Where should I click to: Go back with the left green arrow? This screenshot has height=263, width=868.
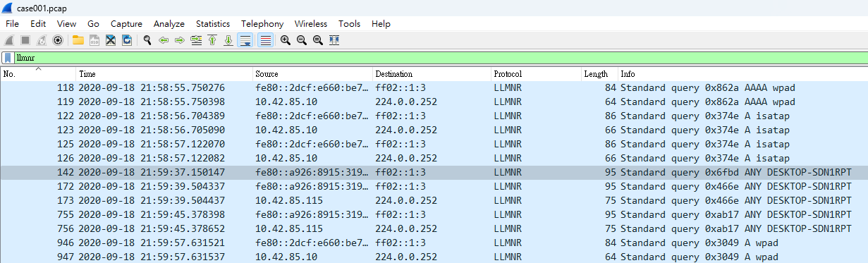click(164, 40)
